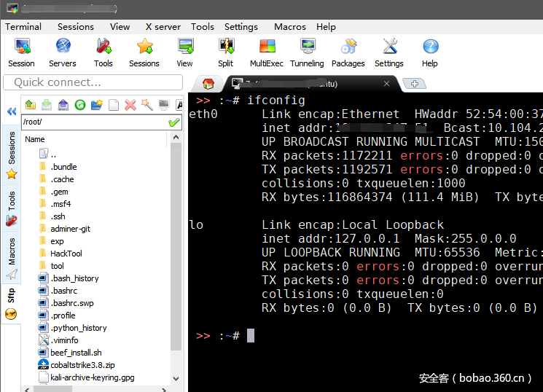Collapse the sidebar with double-arrow
The image size is (543, 392).
[11, 111]
